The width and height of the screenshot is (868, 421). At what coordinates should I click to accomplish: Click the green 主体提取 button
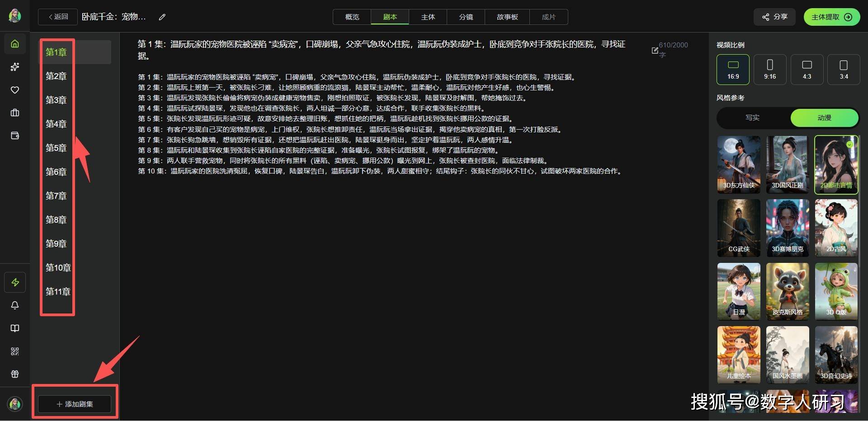tap(831, 17)
